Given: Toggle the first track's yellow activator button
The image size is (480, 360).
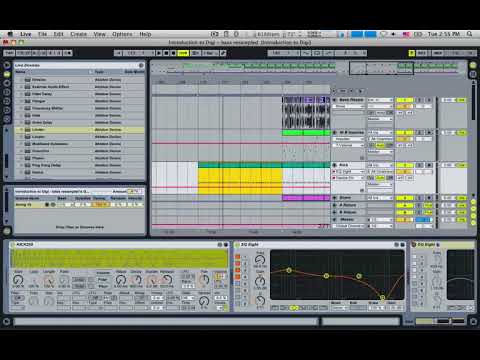Looking at the screenshot, I should pos(404,100).
